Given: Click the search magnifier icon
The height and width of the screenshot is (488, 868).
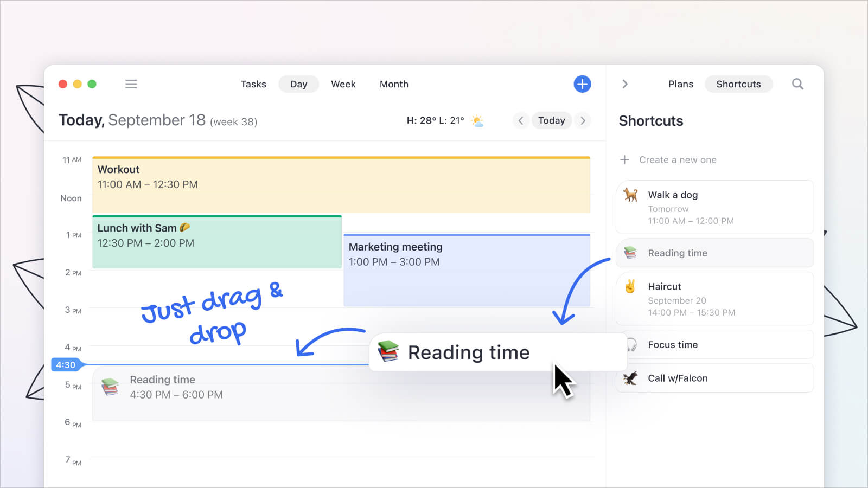Looking at the screenshot, I should click(x=797, y=84).
